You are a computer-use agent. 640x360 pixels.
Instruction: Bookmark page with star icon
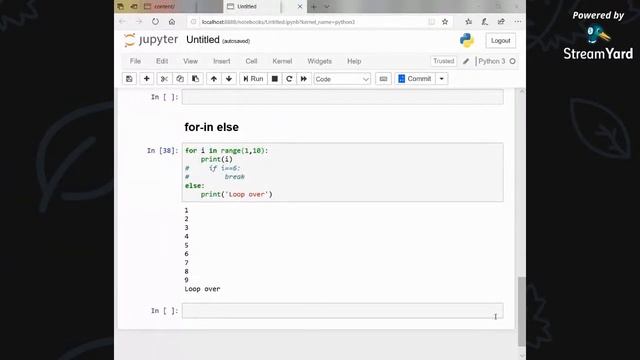pyautogui.click(x=445, y=22)
